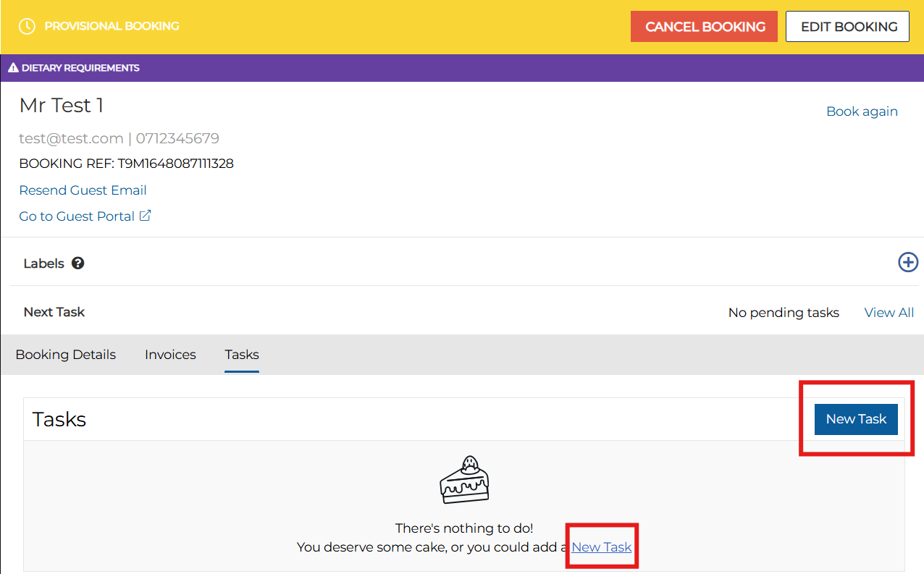This screenshot has height=574, width=924.
Task: Click the purple Dietary Requirements banner text
Action: click(80, 68)
